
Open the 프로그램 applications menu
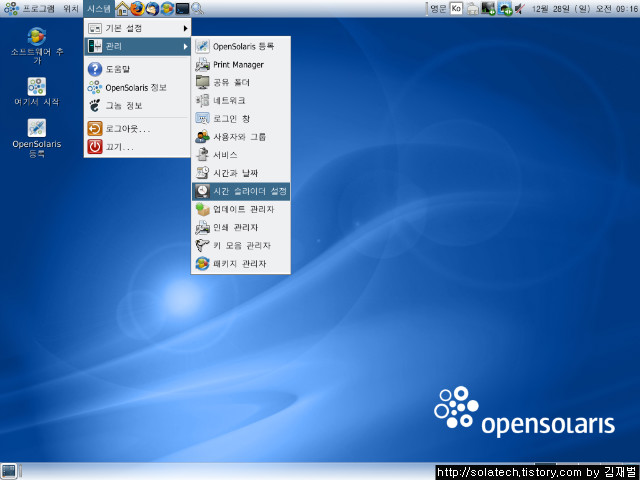point(38,9)
